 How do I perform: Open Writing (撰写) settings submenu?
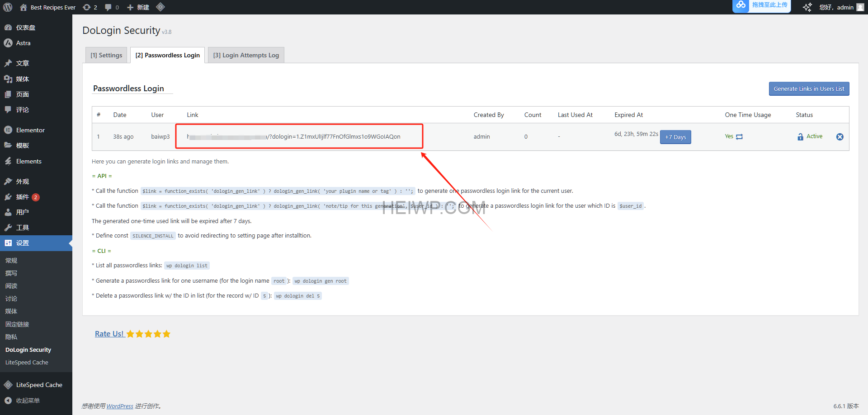(x=11, y=273)
